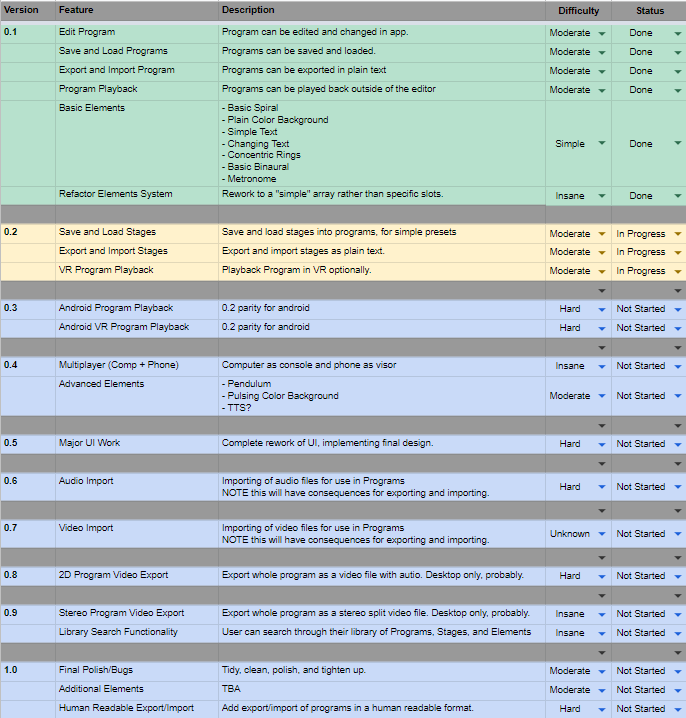Open Difficulty dropdown for Additional Elements

tap(602, 691)
